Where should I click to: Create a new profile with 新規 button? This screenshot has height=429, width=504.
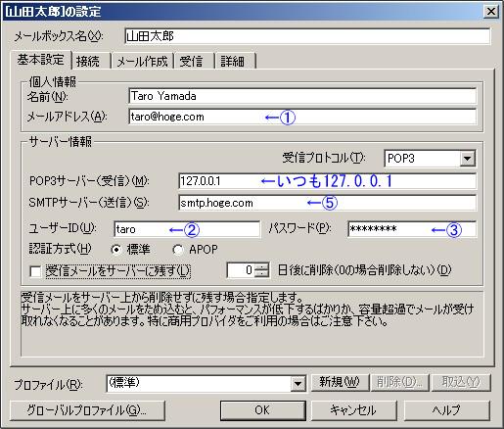point(340,382)
